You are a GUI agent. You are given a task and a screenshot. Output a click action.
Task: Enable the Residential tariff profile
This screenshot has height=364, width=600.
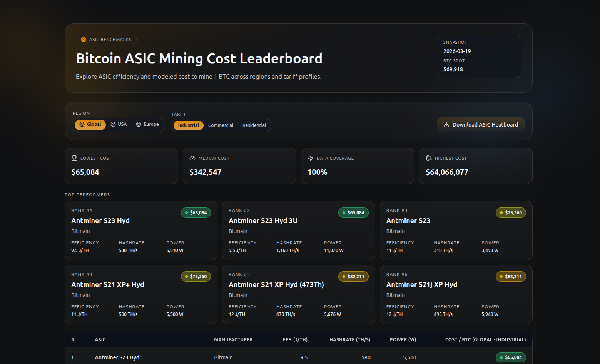click(x=254, y=125)
